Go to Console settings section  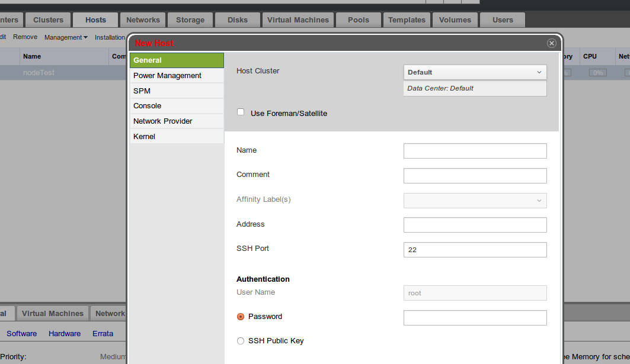tap(148, 106)
